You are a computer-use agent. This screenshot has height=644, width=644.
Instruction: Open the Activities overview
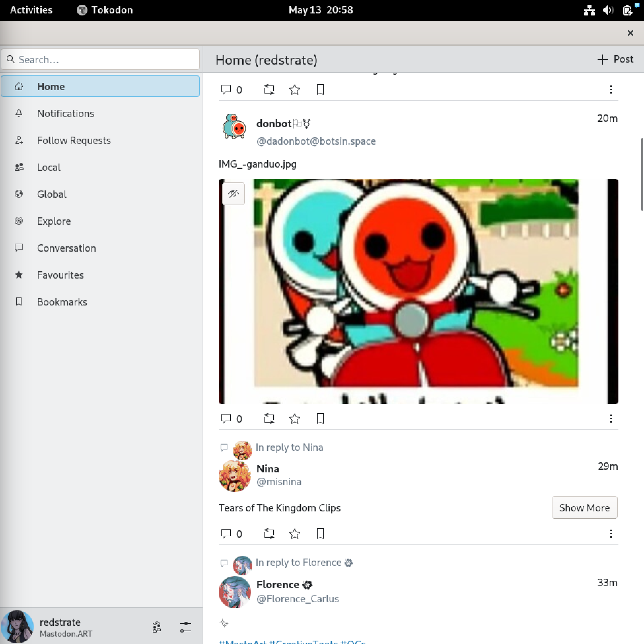pyautogui.click(x=31, y=10)
